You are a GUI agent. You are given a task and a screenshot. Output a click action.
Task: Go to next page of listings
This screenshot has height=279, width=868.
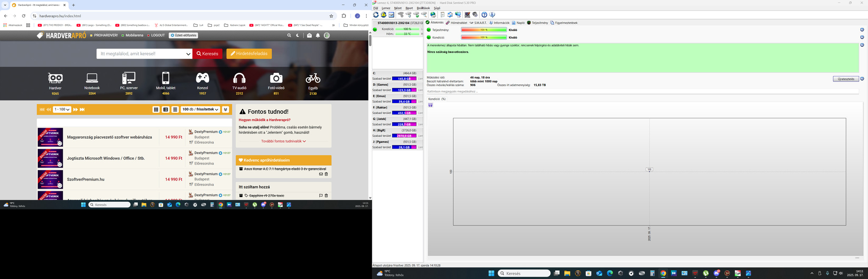coord(75,109)
